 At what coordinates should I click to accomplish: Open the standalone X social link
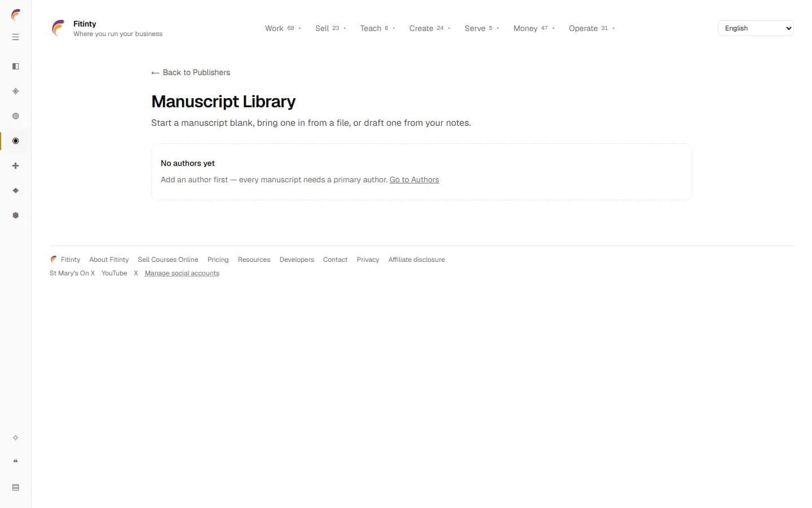click(136, 273)
